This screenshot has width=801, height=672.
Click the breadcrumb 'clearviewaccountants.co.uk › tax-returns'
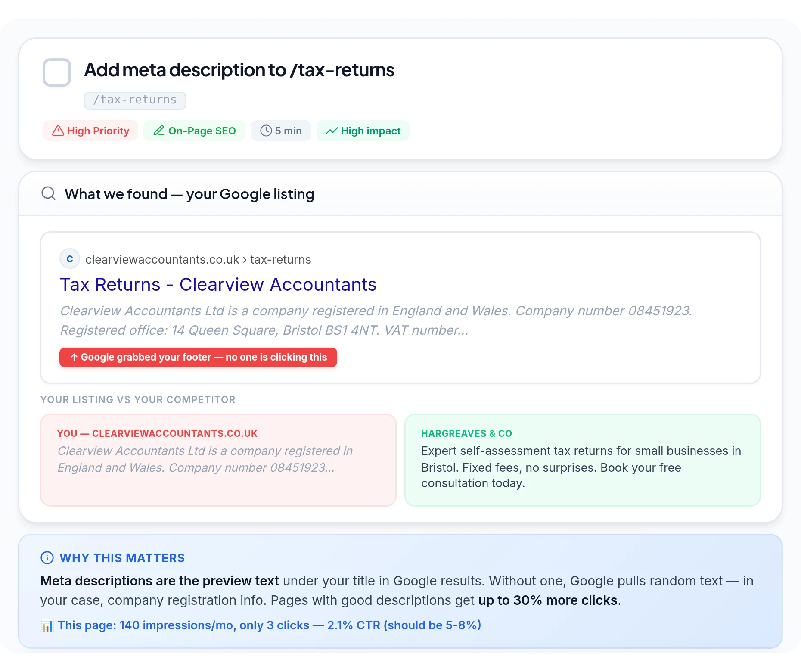198,259
